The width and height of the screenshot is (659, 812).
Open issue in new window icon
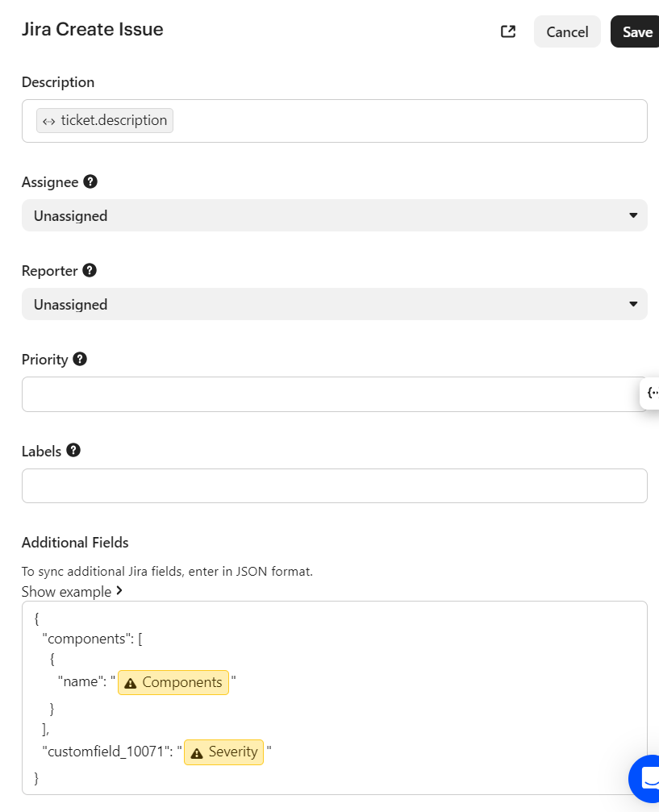point(507,31)
